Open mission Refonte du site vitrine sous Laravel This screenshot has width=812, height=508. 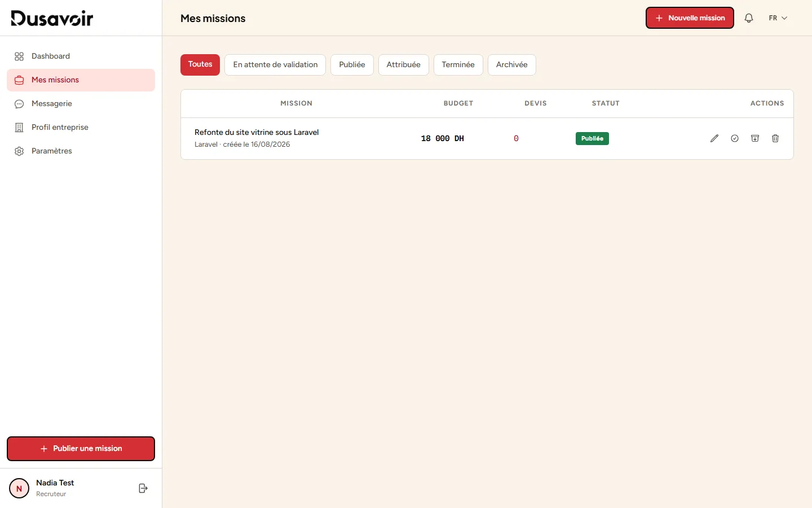pos(257,132)
